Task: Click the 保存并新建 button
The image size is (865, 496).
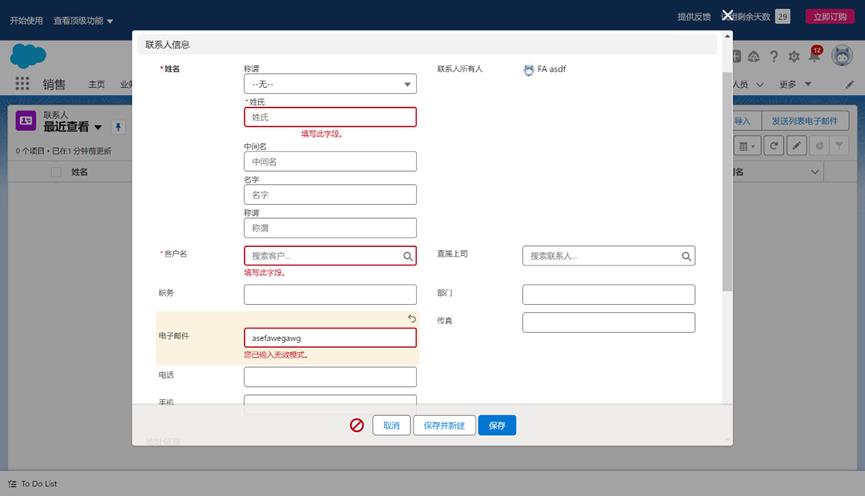Action: (441, 425)
